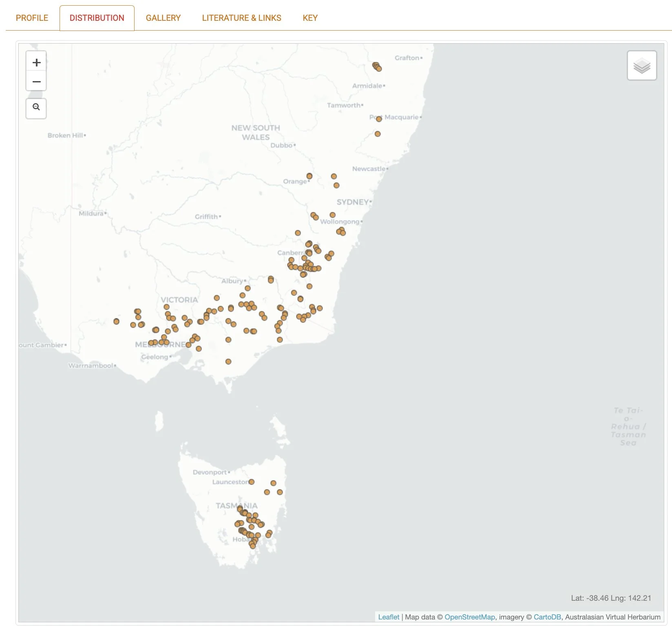Click the occurrence marker near Port Macquarie label
The height and width of the screenshot is (626, 672).
(379, 119)
